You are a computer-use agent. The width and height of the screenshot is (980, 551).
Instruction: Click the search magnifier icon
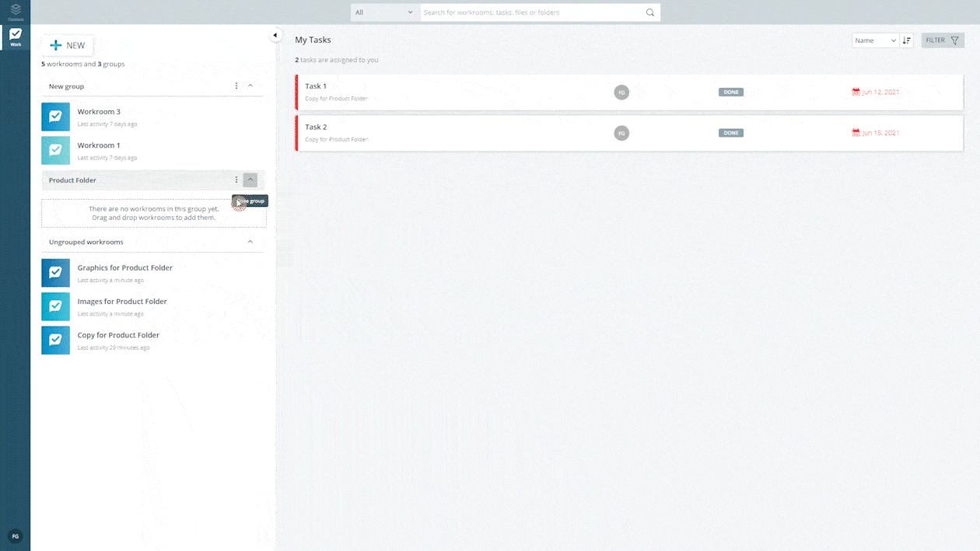click(x=650, y=12)
